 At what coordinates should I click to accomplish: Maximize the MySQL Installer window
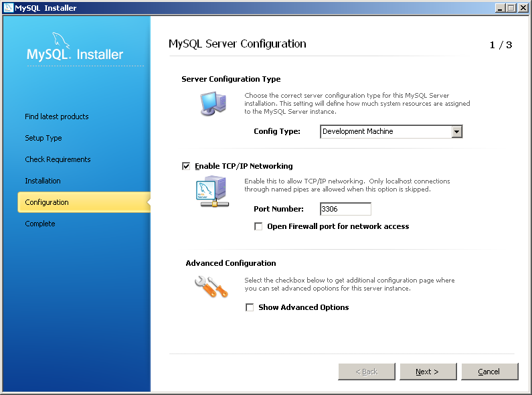(x=511, y=8)
